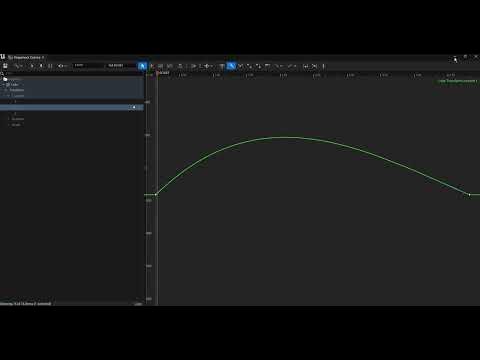Click the Unreal Engine logo in the title bar

pos(3,57)
